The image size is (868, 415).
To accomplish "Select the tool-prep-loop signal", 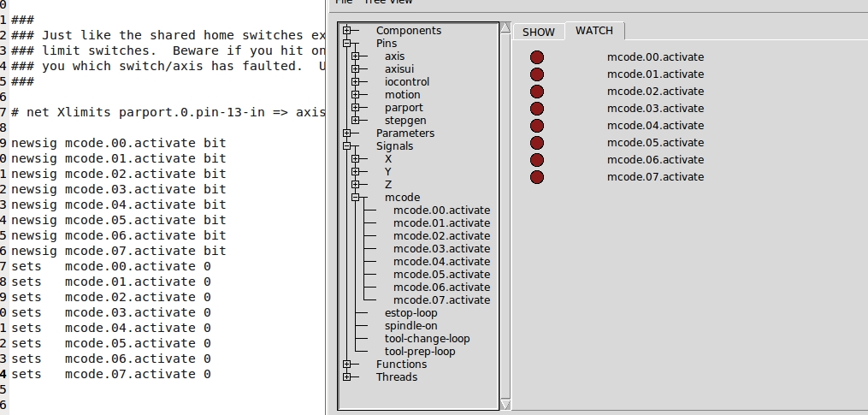I will (x=420, y=351).
